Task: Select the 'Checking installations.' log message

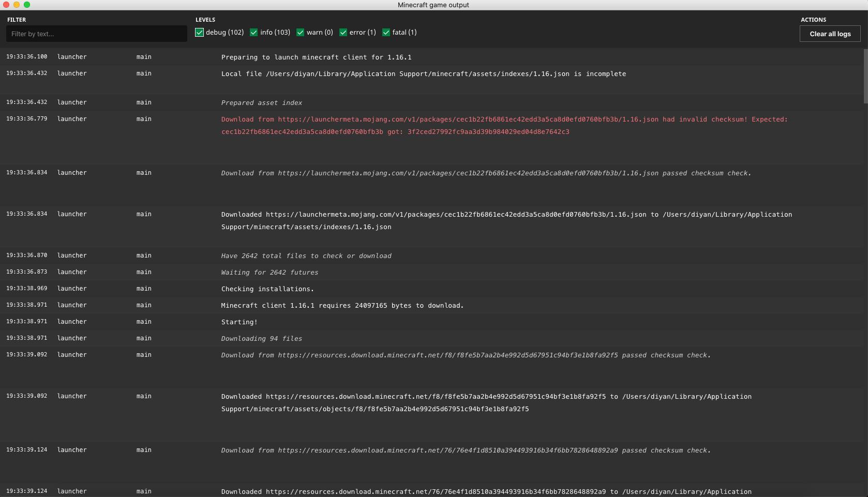Action: point(267,289)
